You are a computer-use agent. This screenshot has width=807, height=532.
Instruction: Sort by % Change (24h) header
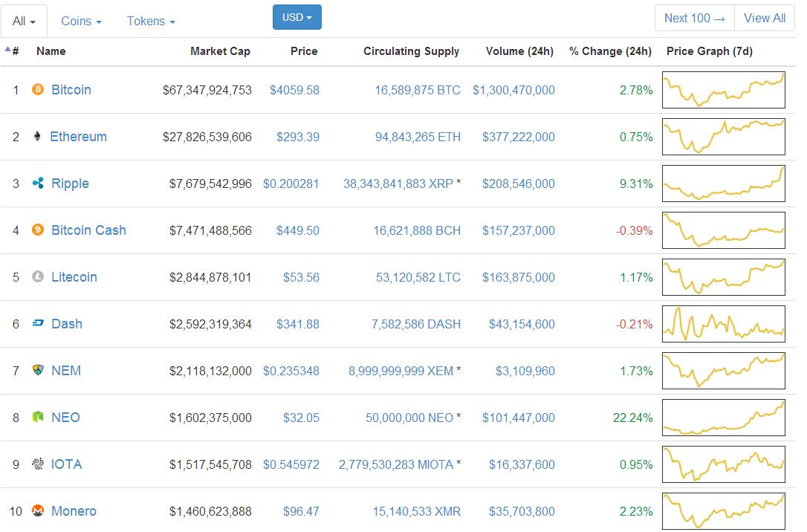coord(610,51)
